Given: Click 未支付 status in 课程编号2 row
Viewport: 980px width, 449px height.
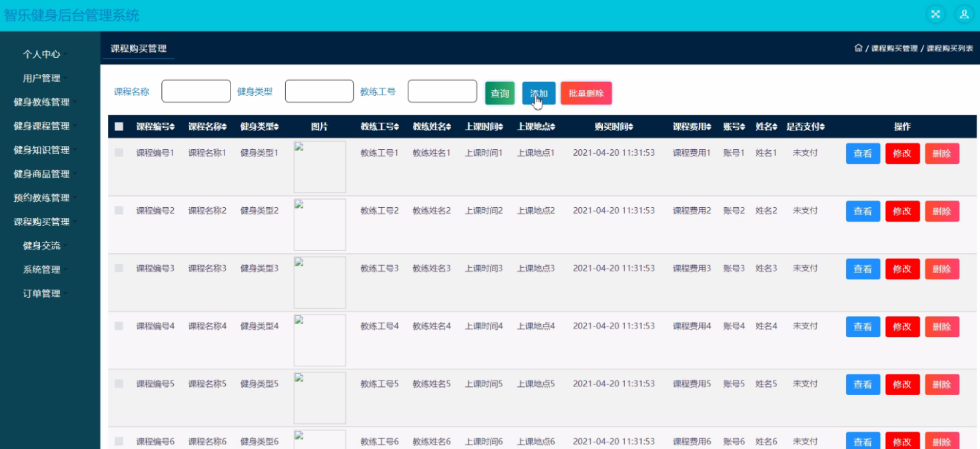Looking at the screenshot, I should (805, 211).
